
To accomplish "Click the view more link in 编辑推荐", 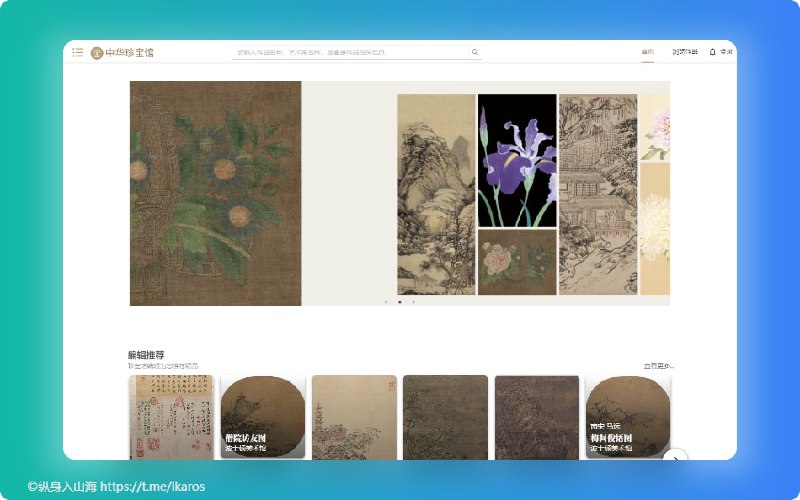I will (658, 366).
